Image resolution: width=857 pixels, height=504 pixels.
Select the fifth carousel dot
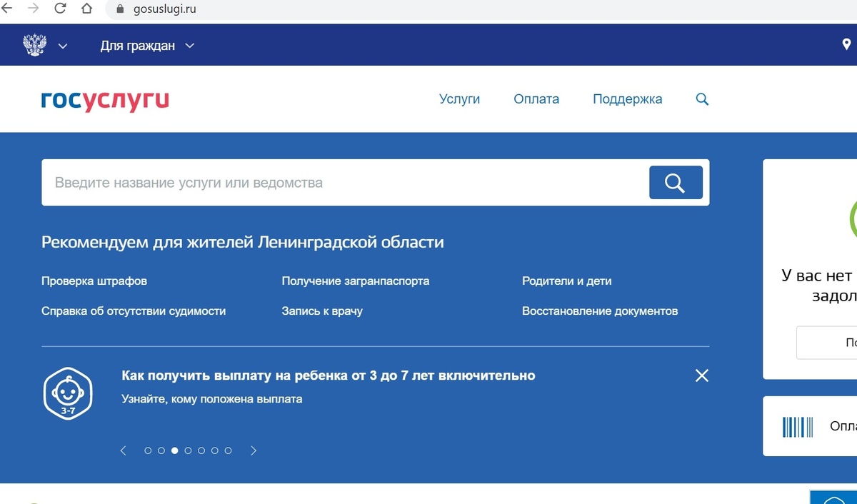click(x=201, y=450)
